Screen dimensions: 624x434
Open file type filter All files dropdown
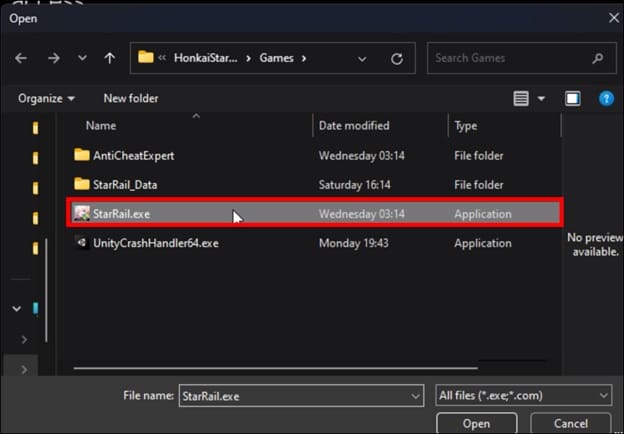pos(523,395)
